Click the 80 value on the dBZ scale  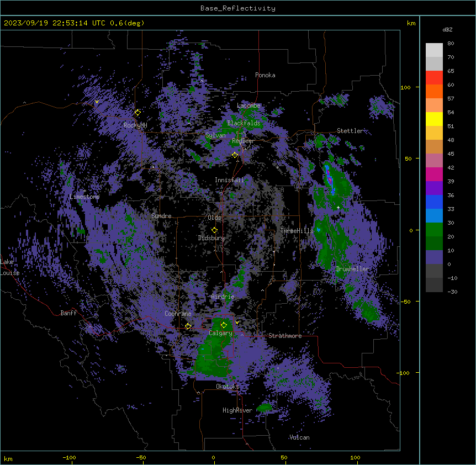pos(451,44)
